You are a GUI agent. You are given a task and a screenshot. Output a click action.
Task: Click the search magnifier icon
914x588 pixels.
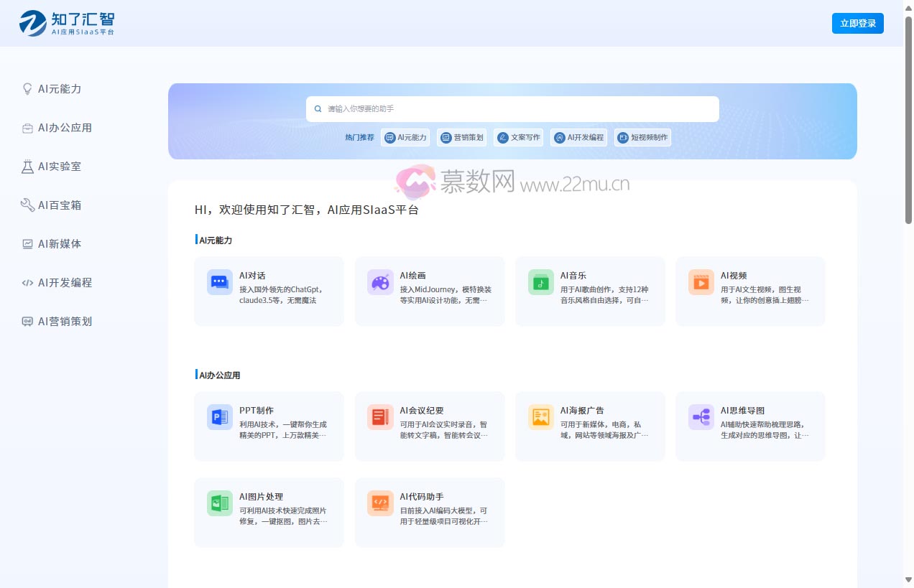318,108
